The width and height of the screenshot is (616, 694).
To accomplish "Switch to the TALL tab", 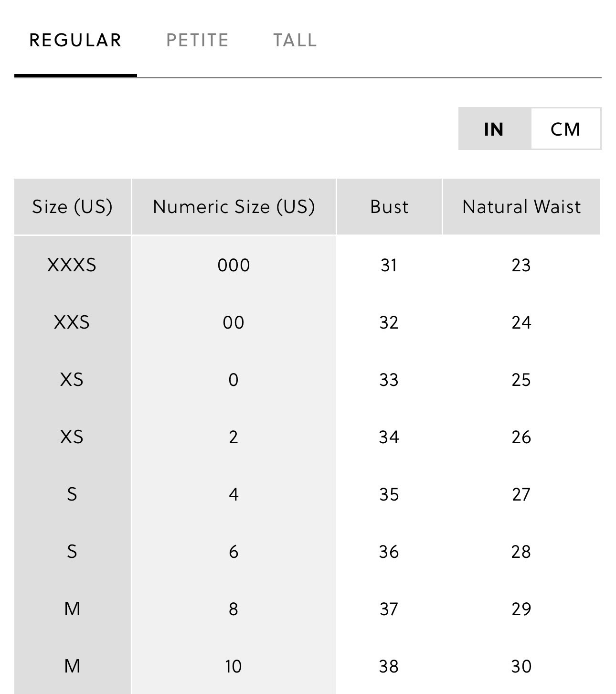I will (x=295, y=40).
